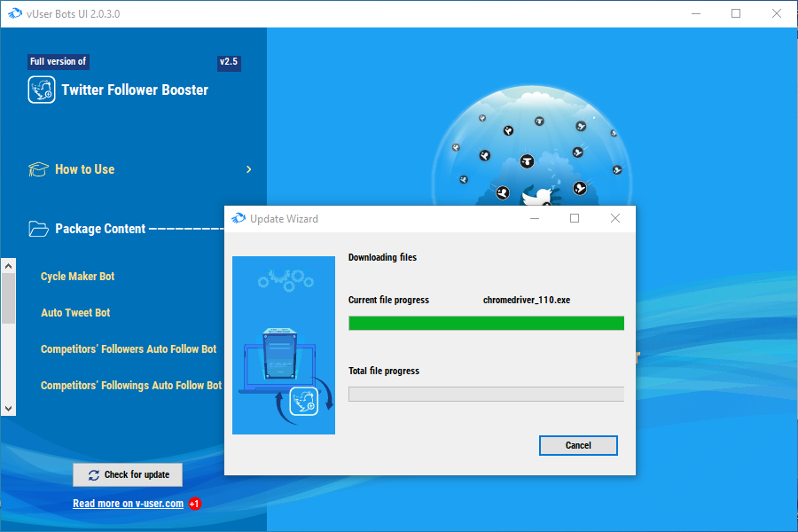The width and height of the screenshot is (798, 532).
Task: Click the Update Wizard title bar icon
Action: pyautogui.click(x=239, y=219)
